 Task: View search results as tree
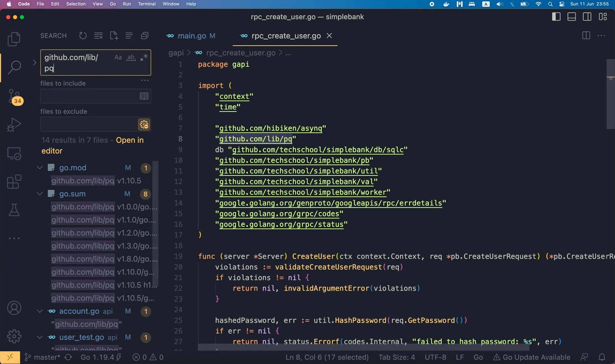click(x=129, y=36)
